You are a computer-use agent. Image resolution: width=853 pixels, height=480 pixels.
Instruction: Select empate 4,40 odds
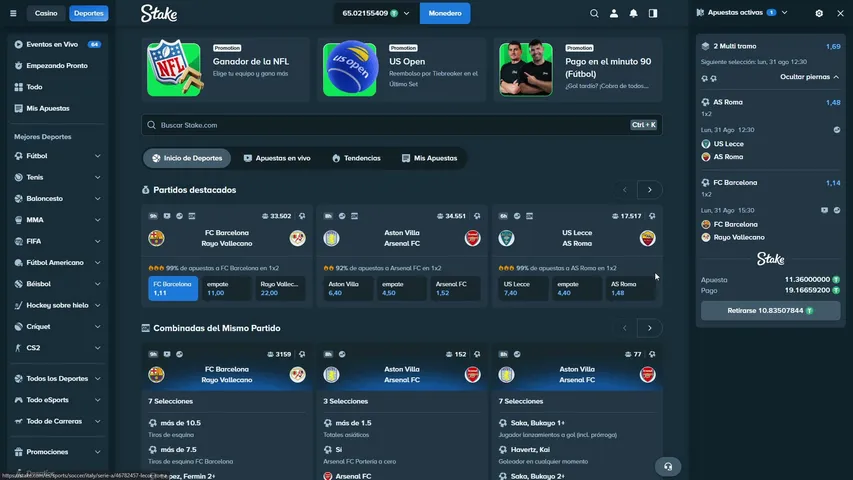coord(577,288)
